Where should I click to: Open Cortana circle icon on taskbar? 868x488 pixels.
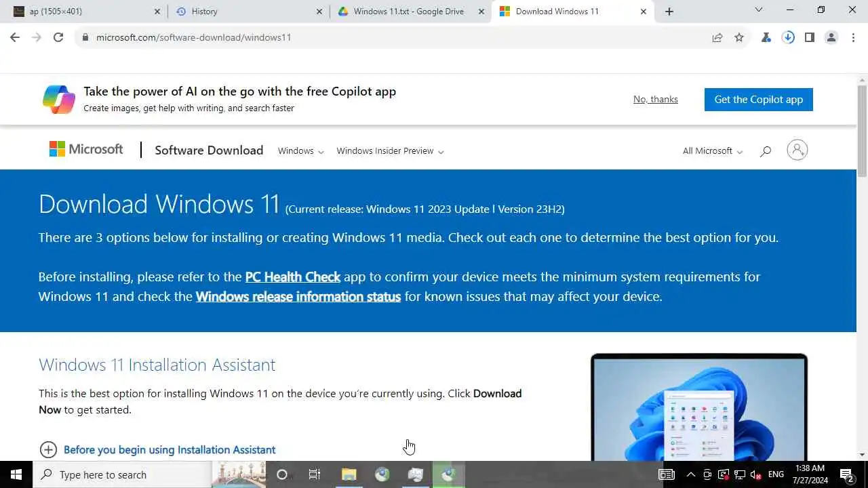(x=282, y=474)
